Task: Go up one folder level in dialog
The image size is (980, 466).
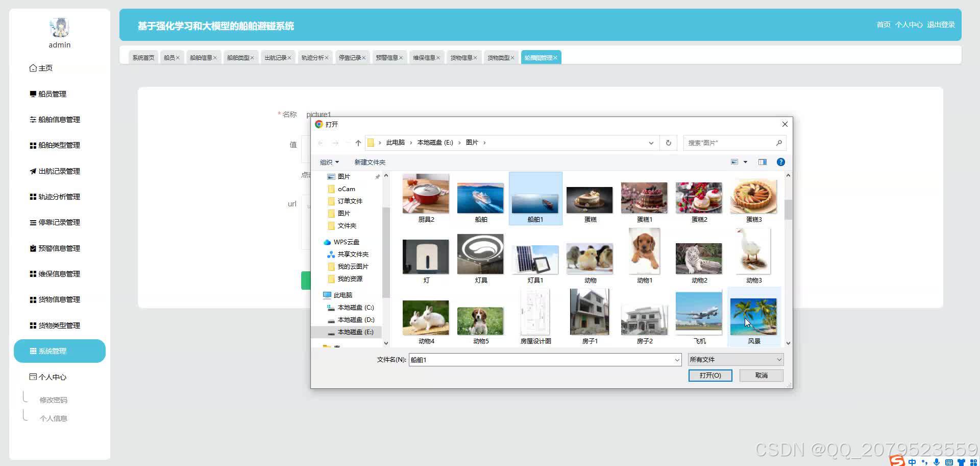Action: (358, 143)
